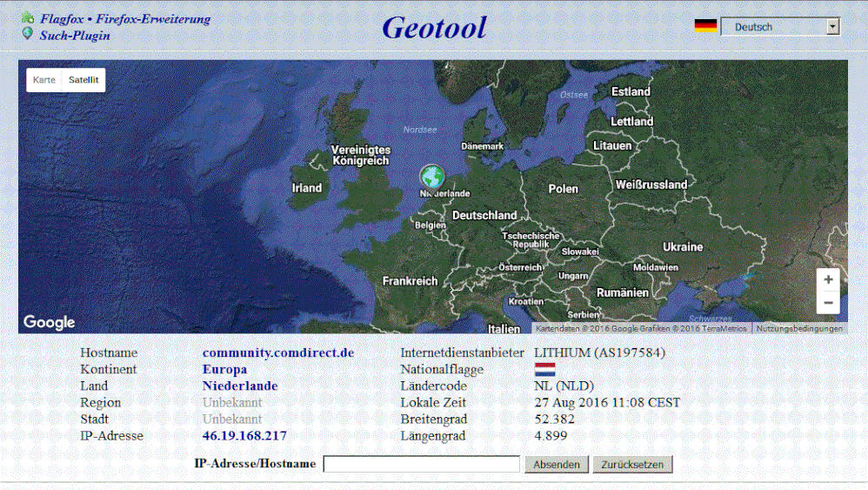868x490 pixels.
Task: Click the Google logo on the map
Action: (49, 322)
